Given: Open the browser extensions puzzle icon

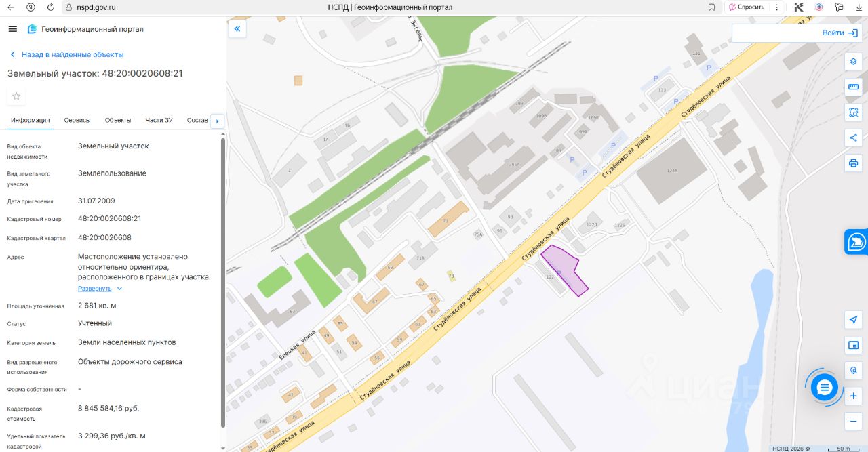Looking at the screenshot, I should 839,7.
